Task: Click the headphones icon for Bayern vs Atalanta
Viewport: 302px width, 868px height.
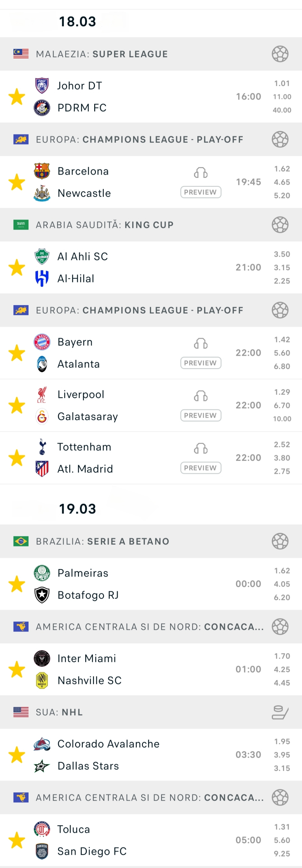Action: [201, 344]
